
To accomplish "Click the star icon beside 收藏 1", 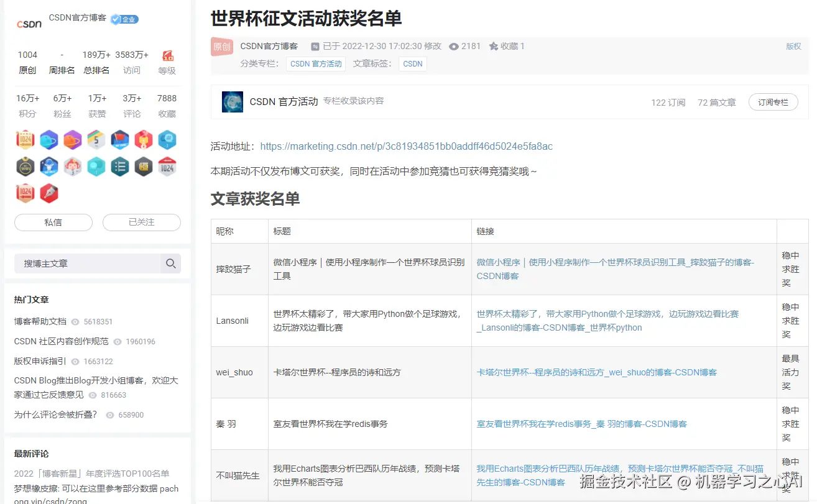I will [x=494, y=47].
